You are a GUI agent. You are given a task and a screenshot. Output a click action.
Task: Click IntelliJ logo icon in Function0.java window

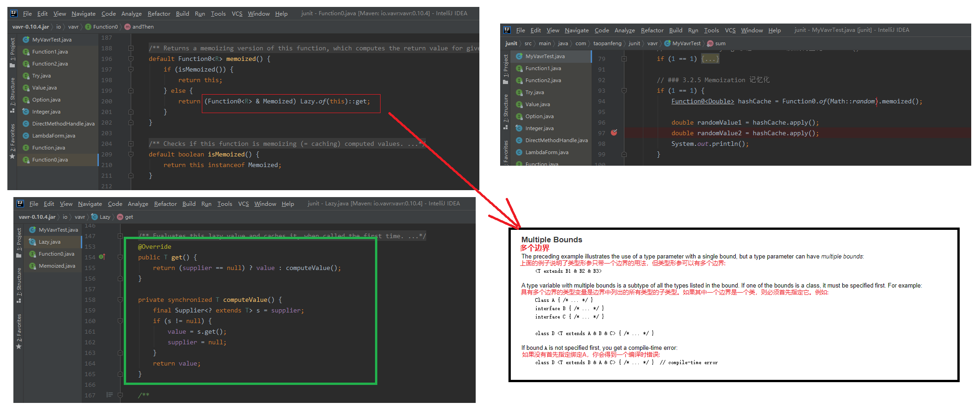pyautogui.click(x=13, y=13)
